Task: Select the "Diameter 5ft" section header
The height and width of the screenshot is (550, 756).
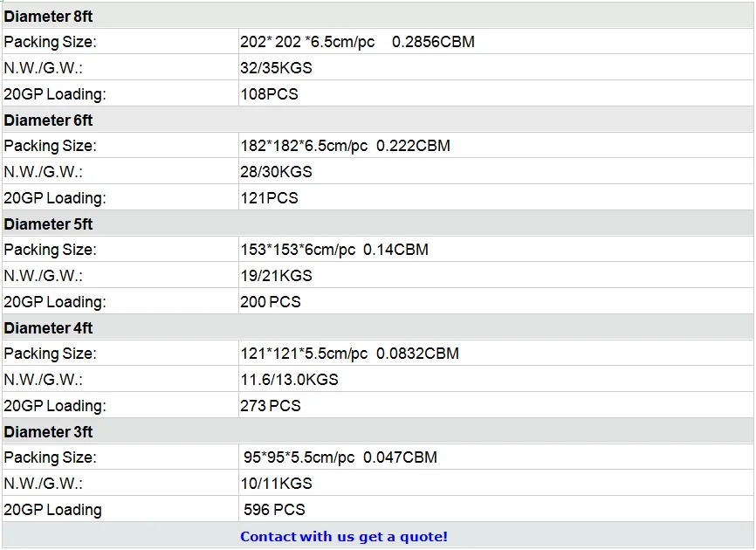Action: 48,224
